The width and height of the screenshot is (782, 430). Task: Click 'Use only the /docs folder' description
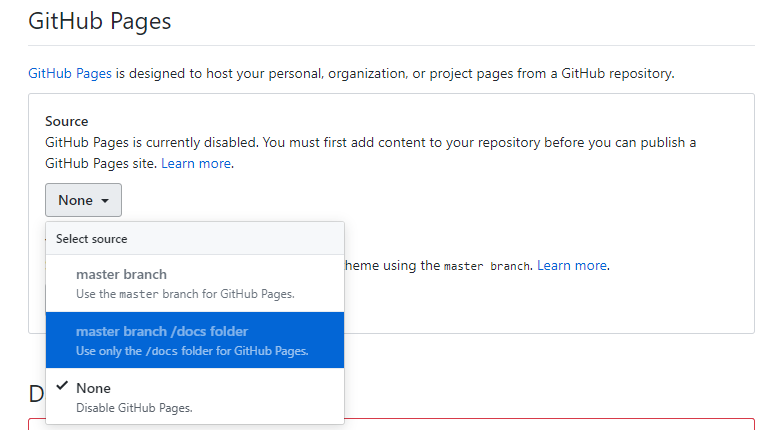point(192,351)
